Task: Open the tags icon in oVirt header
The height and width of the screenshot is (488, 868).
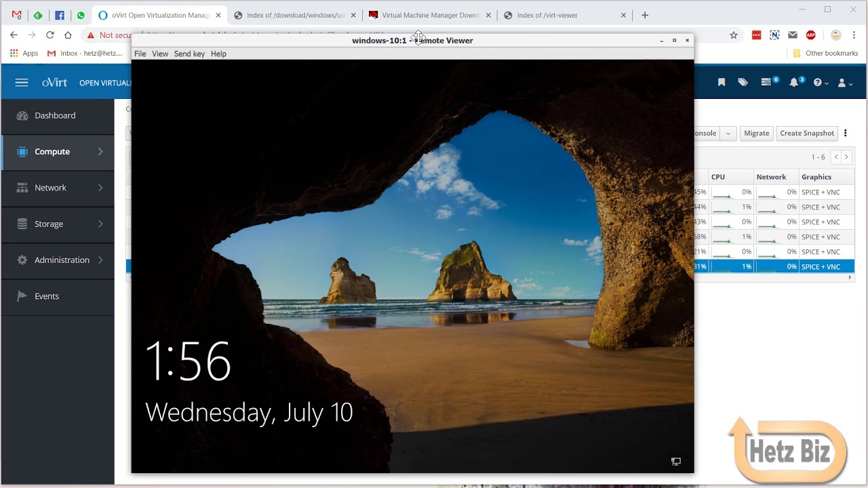Action: click(743, 83)
